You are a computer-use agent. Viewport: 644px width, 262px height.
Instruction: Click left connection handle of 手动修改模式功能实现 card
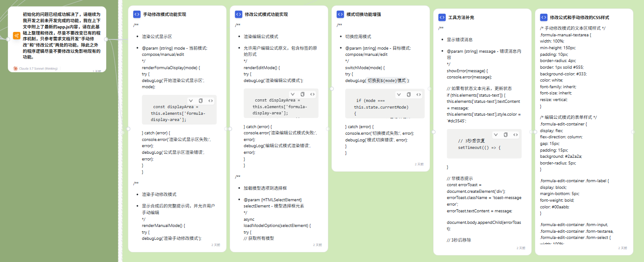128,129
